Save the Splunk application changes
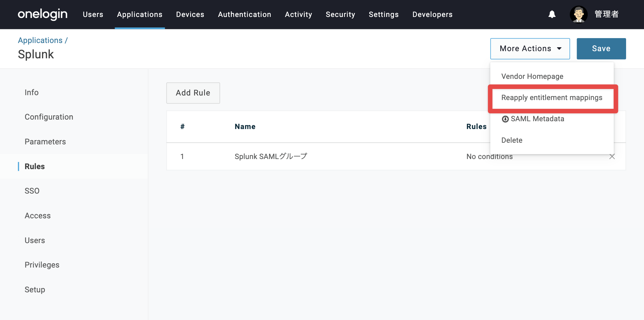Viewport: 644px width, 320px height. point(601,49)
